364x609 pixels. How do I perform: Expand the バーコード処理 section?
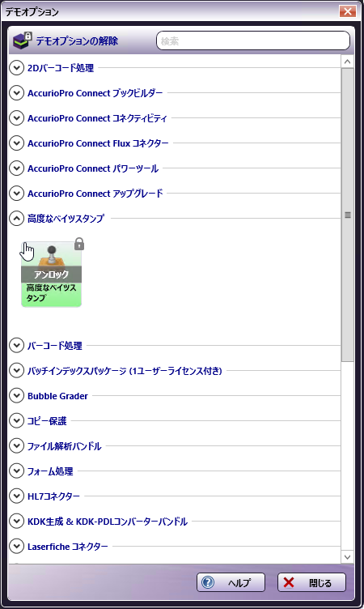16,345
